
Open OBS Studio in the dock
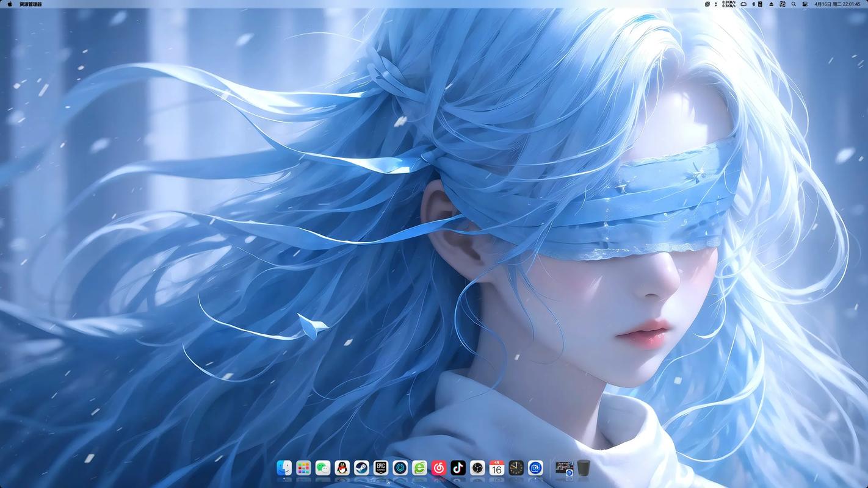477,468
